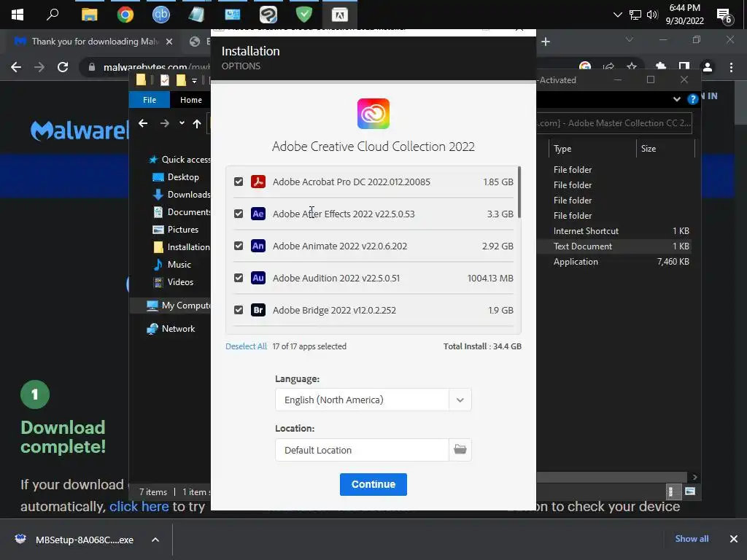Close the Chrome downloads bar
747x560 pixels.
tap(734, 539)
